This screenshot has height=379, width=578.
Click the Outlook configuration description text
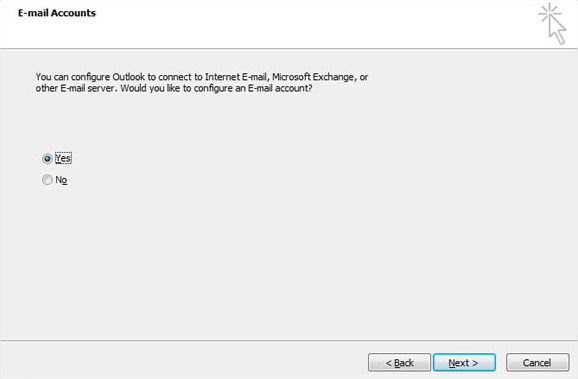click(202, 83)
